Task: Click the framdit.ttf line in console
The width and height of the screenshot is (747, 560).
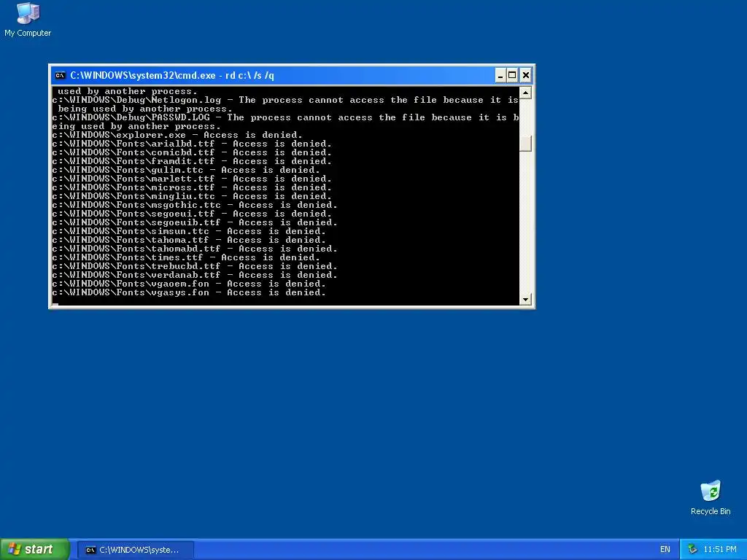Action: (x=192, y=161)
